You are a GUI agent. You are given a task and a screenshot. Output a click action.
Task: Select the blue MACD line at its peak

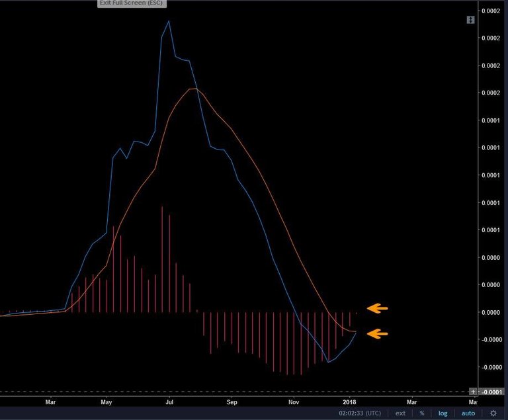pyautogui.click(x=169, y=22)
